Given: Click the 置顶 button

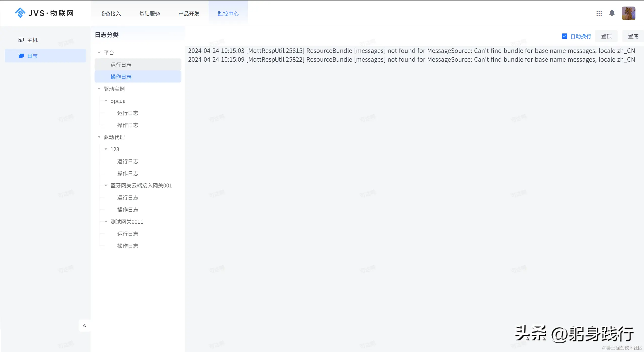Looking at the screenshot, I should point(606,36).
